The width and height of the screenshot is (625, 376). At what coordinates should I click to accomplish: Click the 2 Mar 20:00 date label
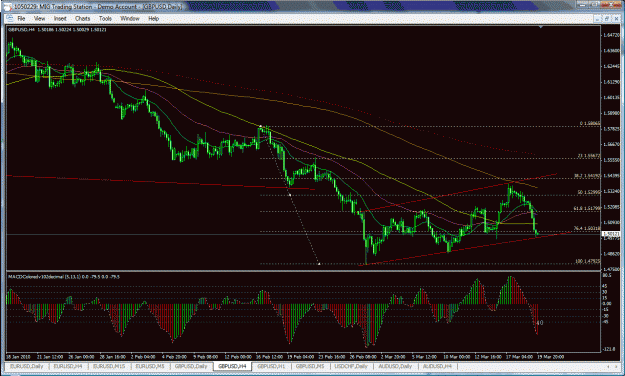393,357
